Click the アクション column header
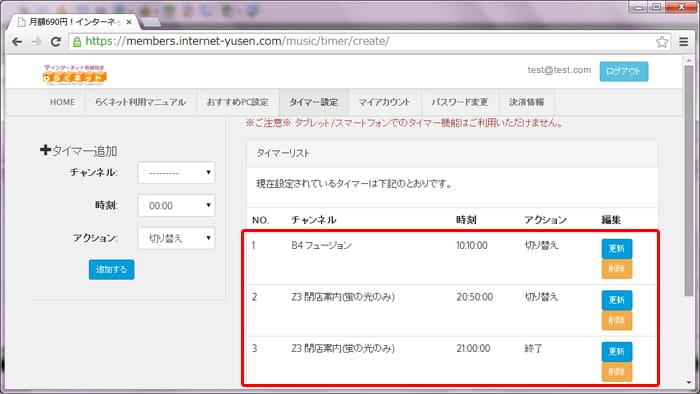This screenshot has height=394, width=700. 546,220
